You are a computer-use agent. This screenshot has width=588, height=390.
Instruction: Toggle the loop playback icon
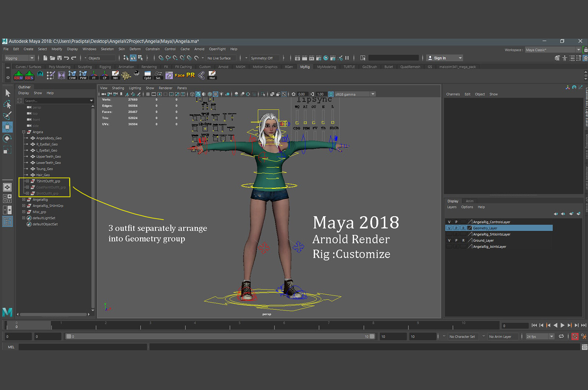561,336
